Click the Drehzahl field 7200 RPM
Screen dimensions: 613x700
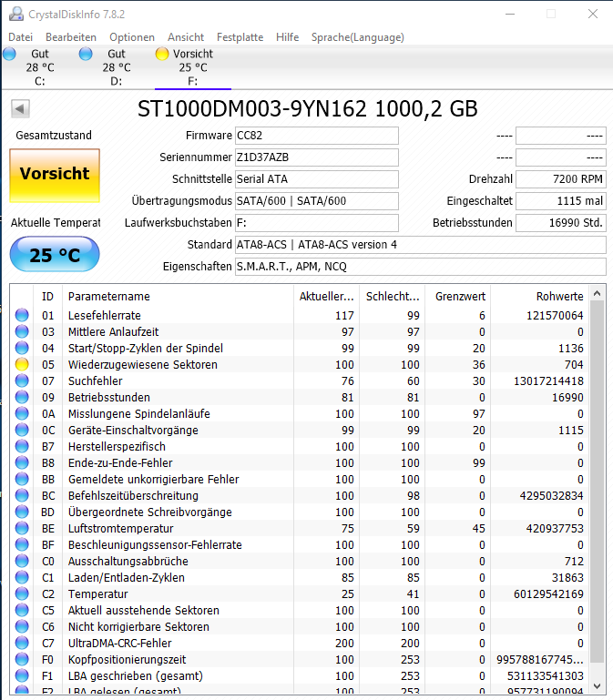[561, 179]
